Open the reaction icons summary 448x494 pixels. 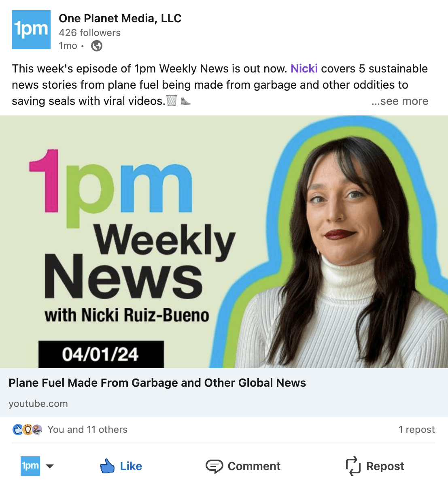pos(28,429)
